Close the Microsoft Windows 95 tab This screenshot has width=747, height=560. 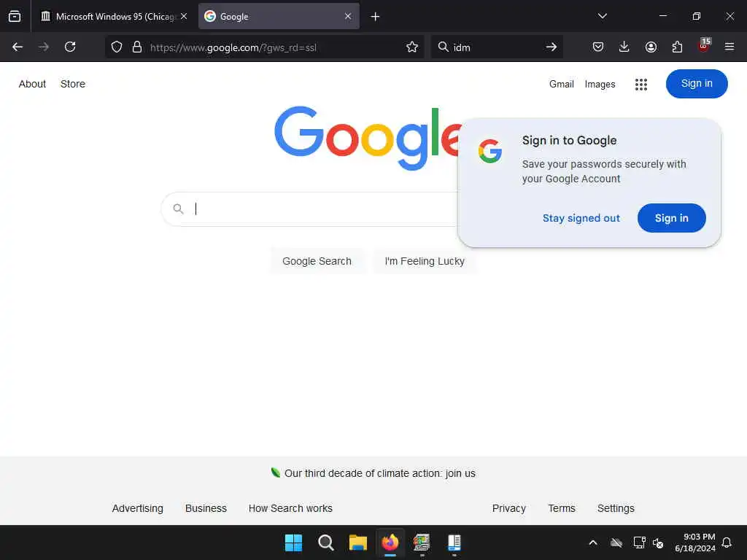coord(183,17)
